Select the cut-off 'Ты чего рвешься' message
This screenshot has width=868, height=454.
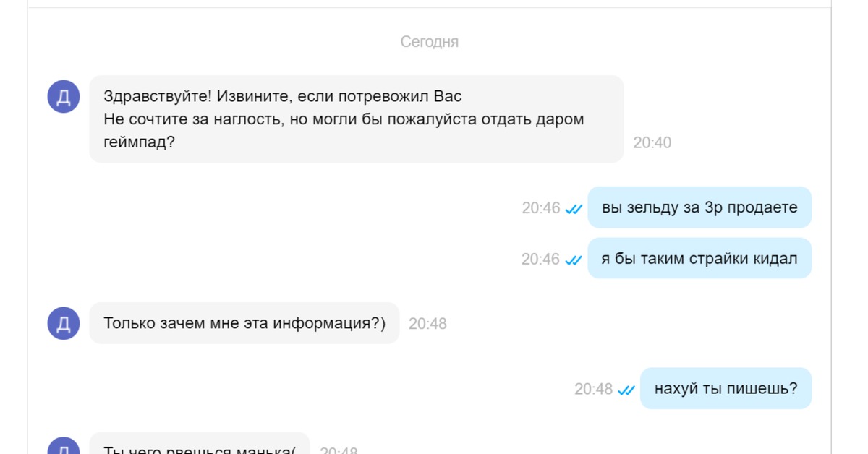click(x=199, y=447)
